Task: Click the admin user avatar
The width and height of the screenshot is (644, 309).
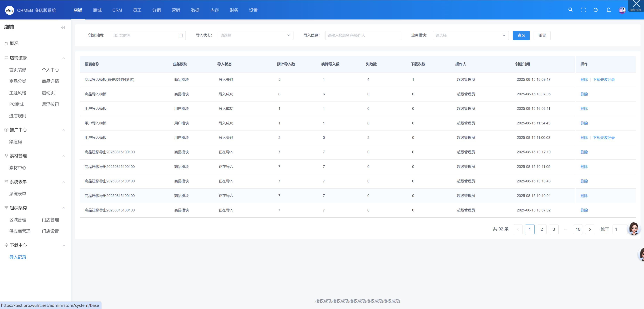Action: tap(622, 10)
